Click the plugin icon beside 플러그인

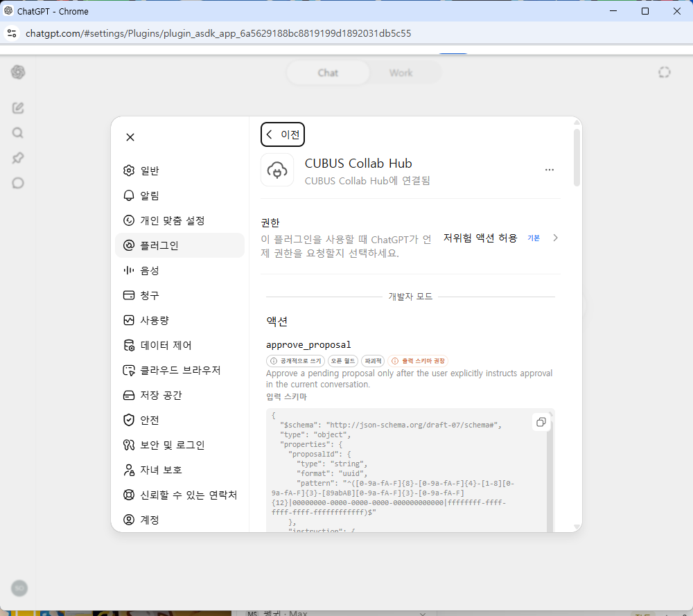pyautogui.click(x=129, y=245)
